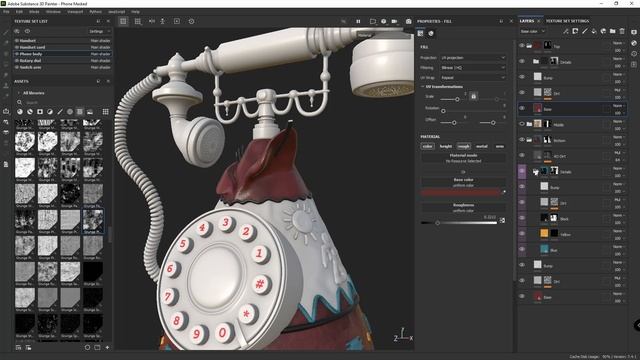Hide the Middle folder layer eye
Screen dimensions: 640x360
(522, 124)
